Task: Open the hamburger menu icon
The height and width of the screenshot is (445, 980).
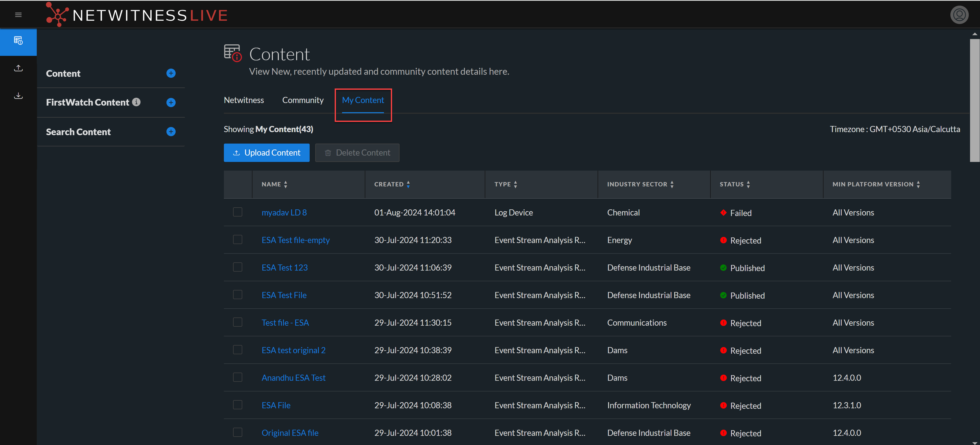Action: (x=18, y=15)
